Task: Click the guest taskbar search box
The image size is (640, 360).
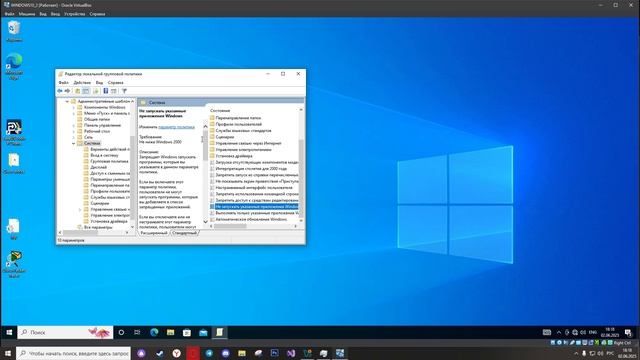Action: pyautogui.click(x=65, y=333)
